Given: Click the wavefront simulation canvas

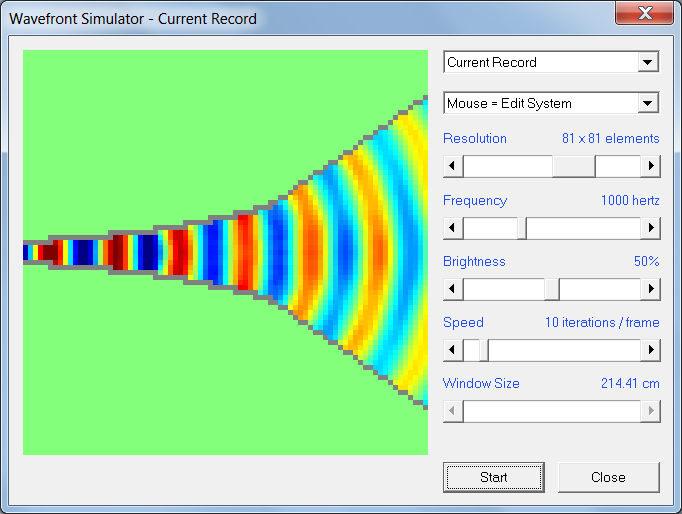Looking at the screenshot, I should click(x=225, y=252).
